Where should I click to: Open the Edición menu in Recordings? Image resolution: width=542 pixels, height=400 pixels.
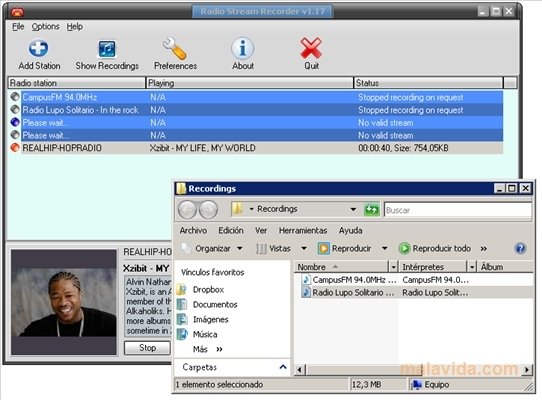pyautogui.click(x=231, y=230)
